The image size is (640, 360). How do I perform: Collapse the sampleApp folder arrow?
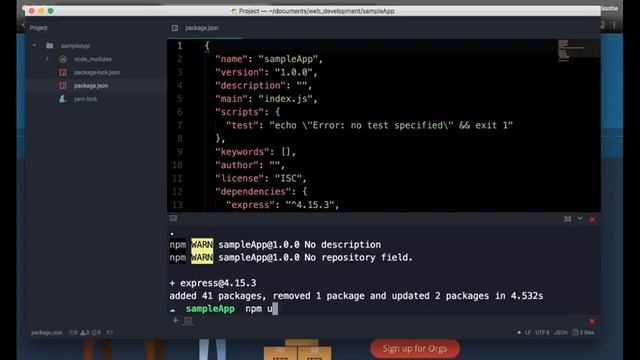coord(34,46)
